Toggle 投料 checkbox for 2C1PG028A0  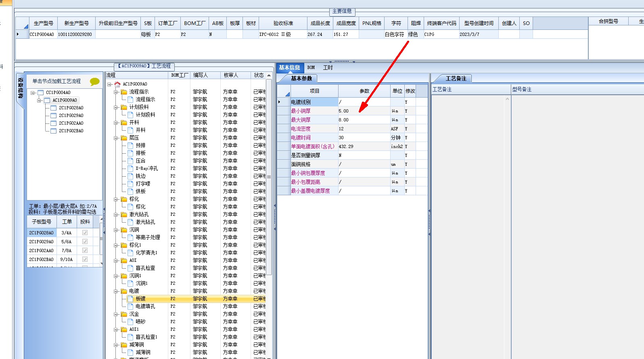85,233
